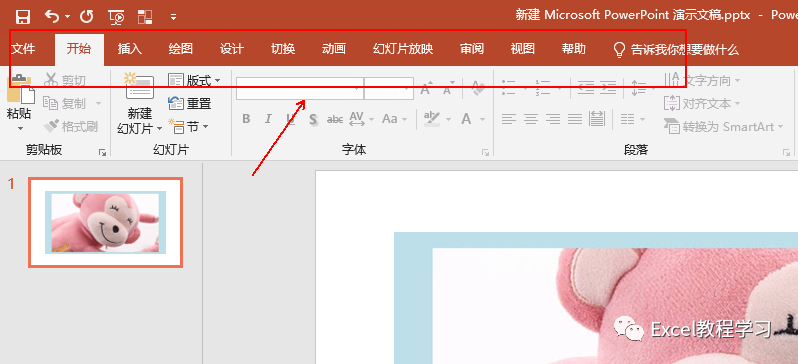Click the increase font size icon

425,88
